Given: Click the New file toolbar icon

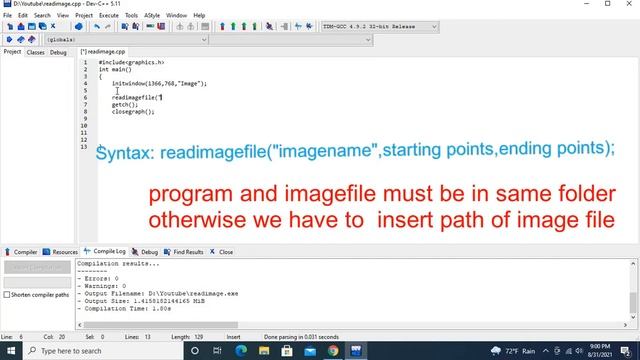Looking at the screenshot, I should pyautogui.click(x=10, y=27).
